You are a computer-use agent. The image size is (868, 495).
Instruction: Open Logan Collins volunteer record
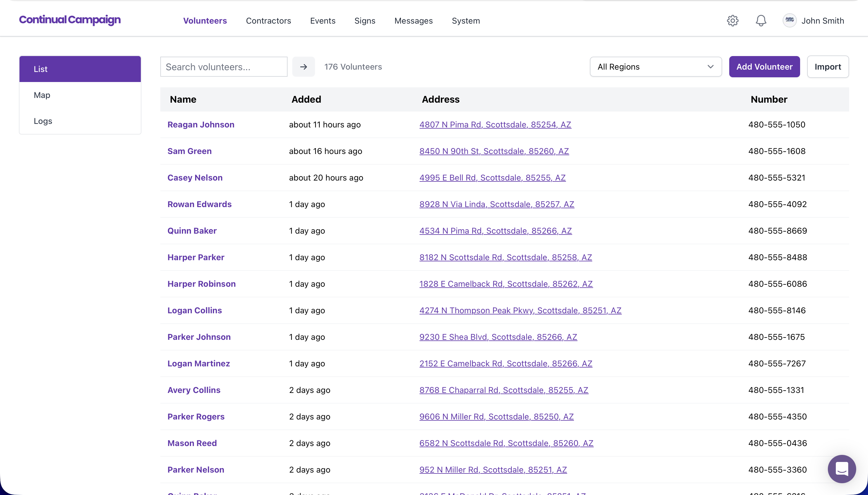click(194, 310)
